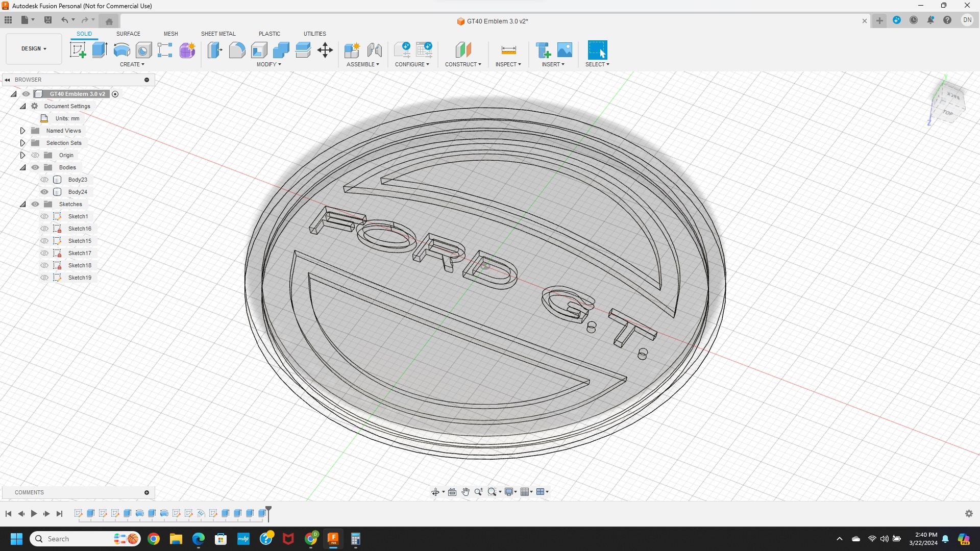Select the Press Pull tool
Screen dimensions: 980x551
(x=215, y=50)
